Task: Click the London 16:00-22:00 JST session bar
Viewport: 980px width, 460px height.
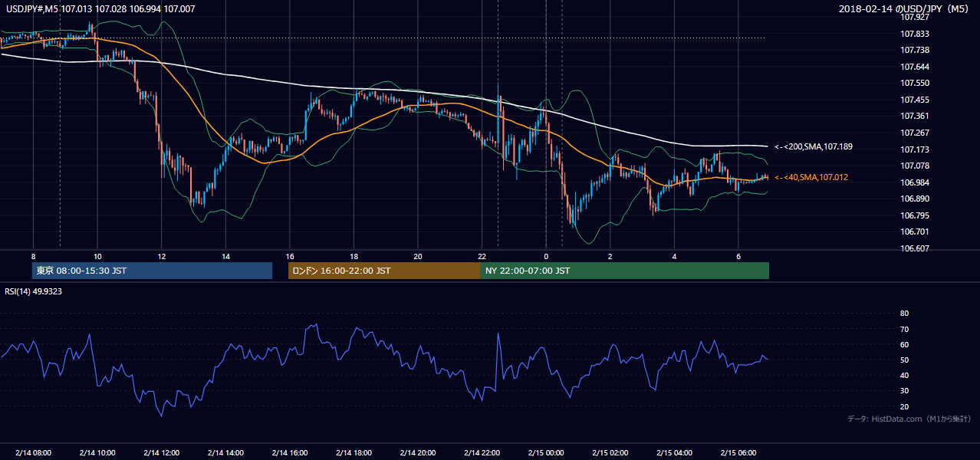Action: coord(384,271)
